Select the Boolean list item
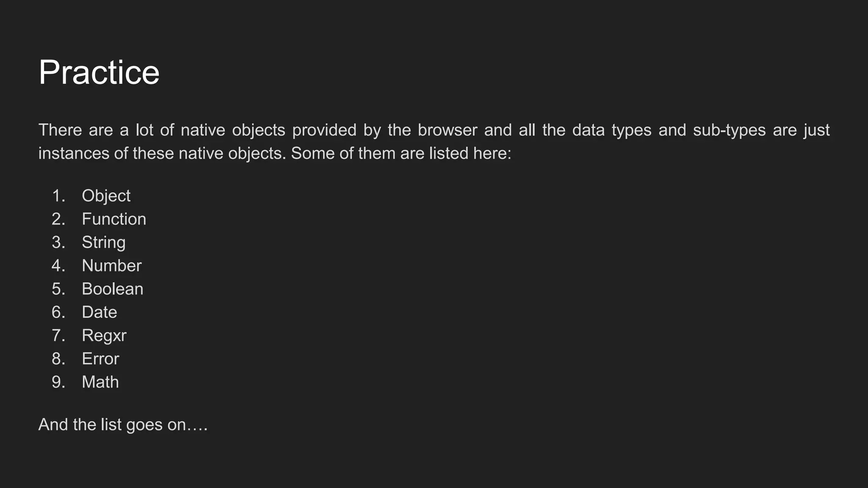Screen dimensions: 868x488 coord(112,289)
